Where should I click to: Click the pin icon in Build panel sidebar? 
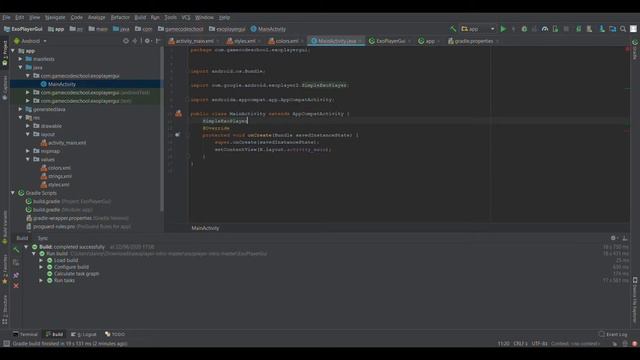click(x=16, y=276)
